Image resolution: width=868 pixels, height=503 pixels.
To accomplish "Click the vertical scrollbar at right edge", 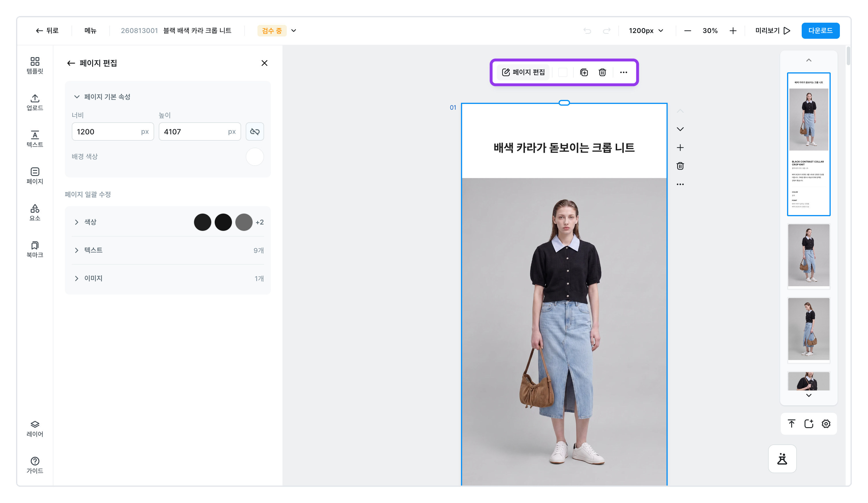I will 848,56.
